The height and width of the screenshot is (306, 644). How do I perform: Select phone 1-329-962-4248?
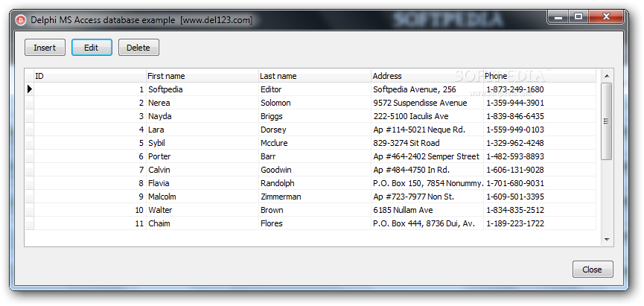click(x=540, y=143)
